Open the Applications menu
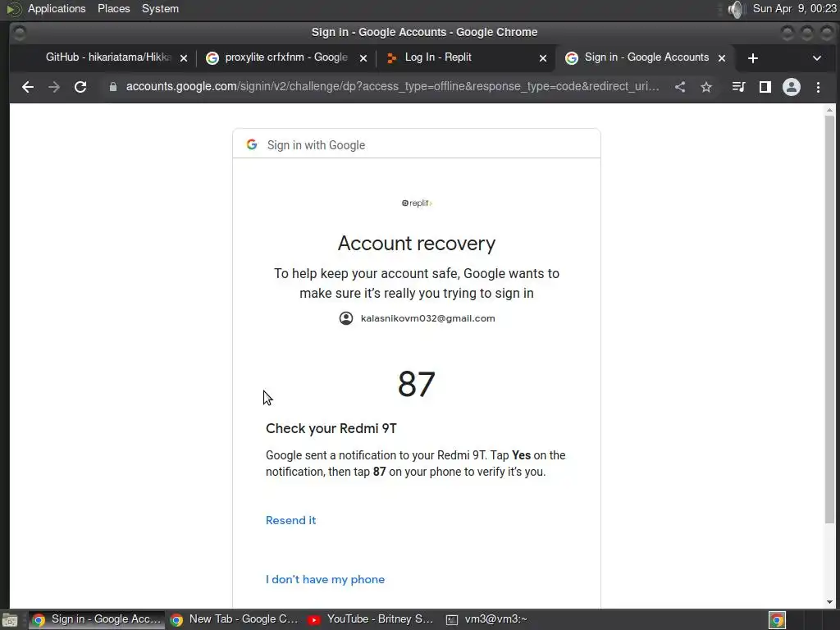Image resolution: width=840 pixels, height=630 pixels. pos(57,8)
